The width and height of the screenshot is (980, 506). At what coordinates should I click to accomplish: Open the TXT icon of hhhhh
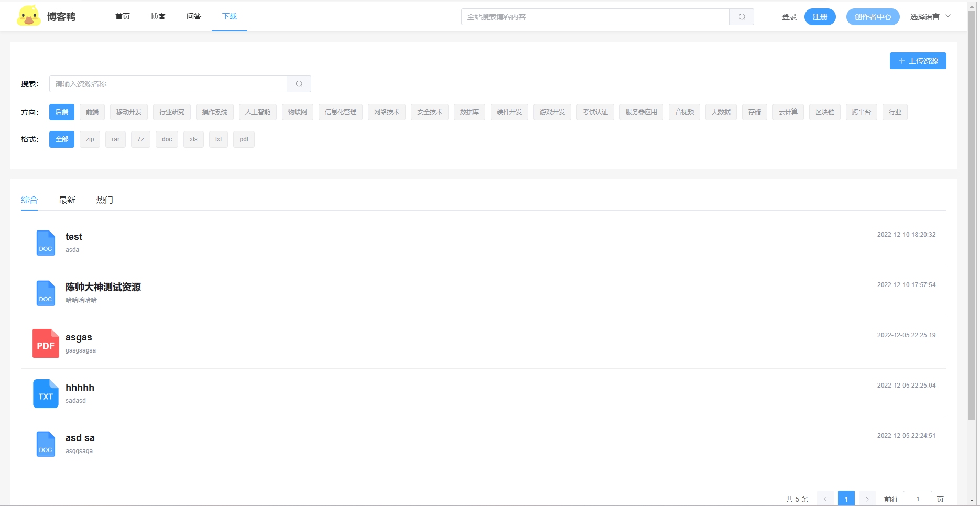[46, 394]
